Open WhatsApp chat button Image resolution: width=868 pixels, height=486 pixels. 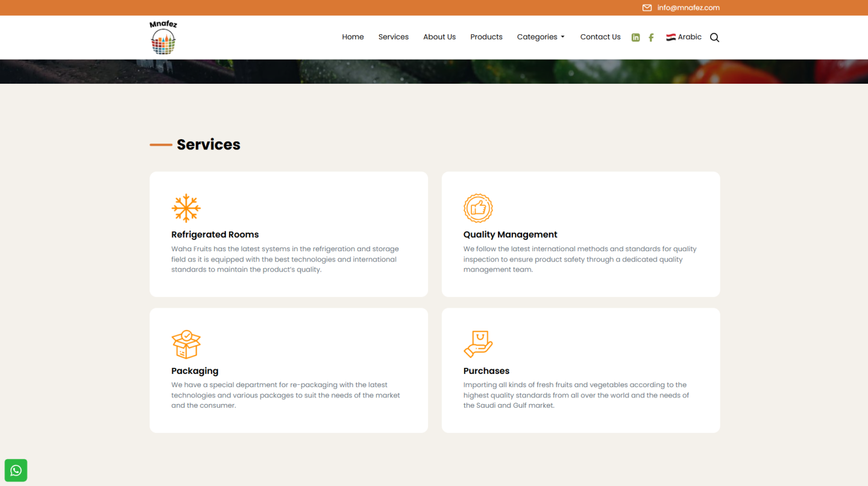pyautogui.click(x=16, y=470)
